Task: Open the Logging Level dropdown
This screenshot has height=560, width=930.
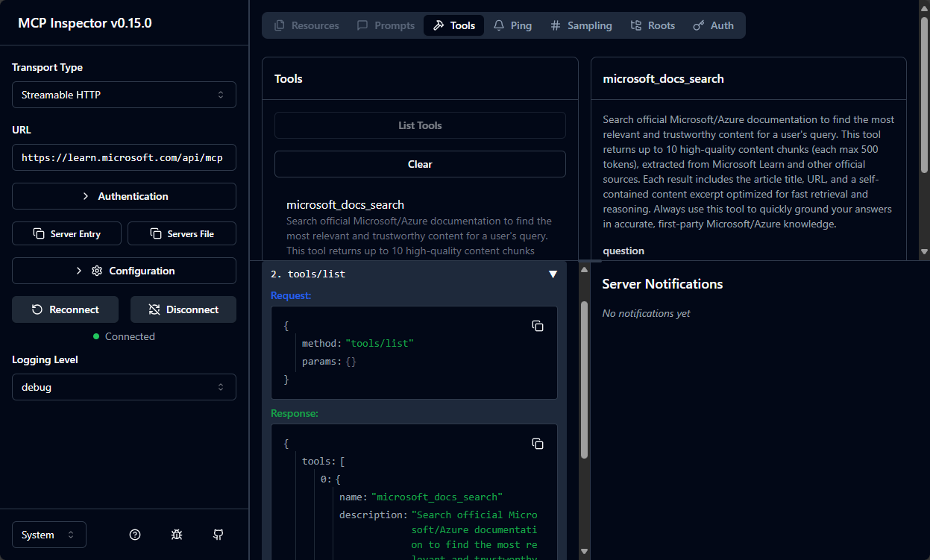Action: tap(124, 387)
